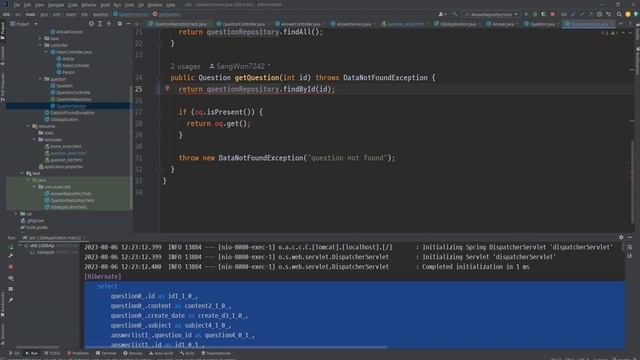Click the Search Everywhere magnifier icon

(x=619, y=14)
